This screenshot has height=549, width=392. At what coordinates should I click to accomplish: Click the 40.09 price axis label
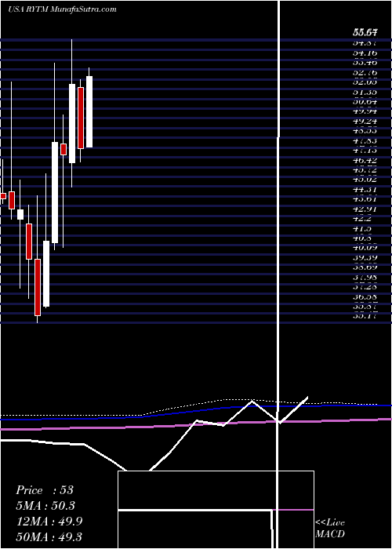pyautogui.click(x=365, y=248)
